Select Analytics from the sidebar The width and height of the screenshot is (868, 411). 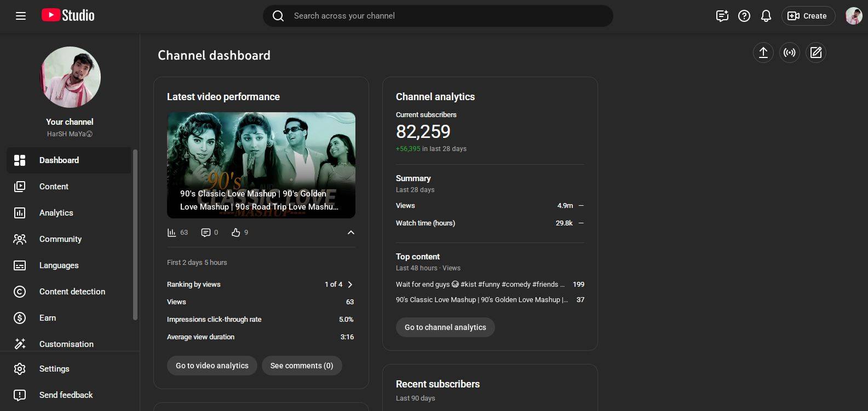[56, 213]
